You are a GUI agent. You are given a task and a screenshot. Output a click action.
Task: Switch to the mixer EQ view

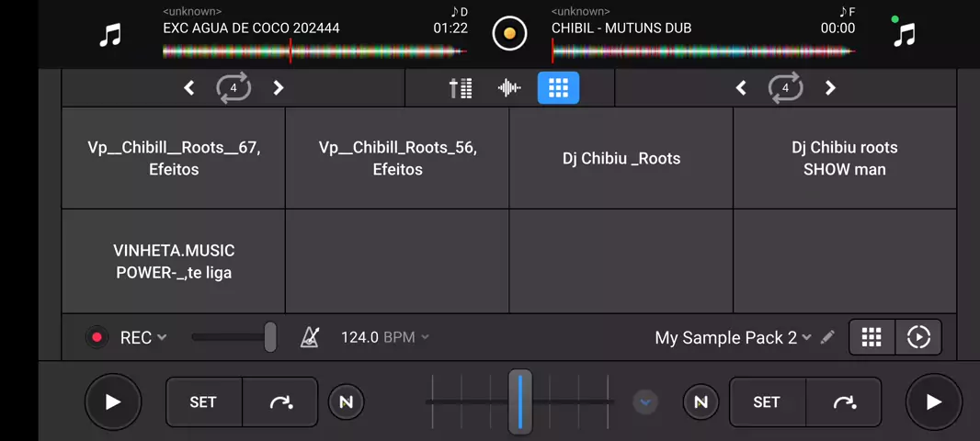[461, 87]
